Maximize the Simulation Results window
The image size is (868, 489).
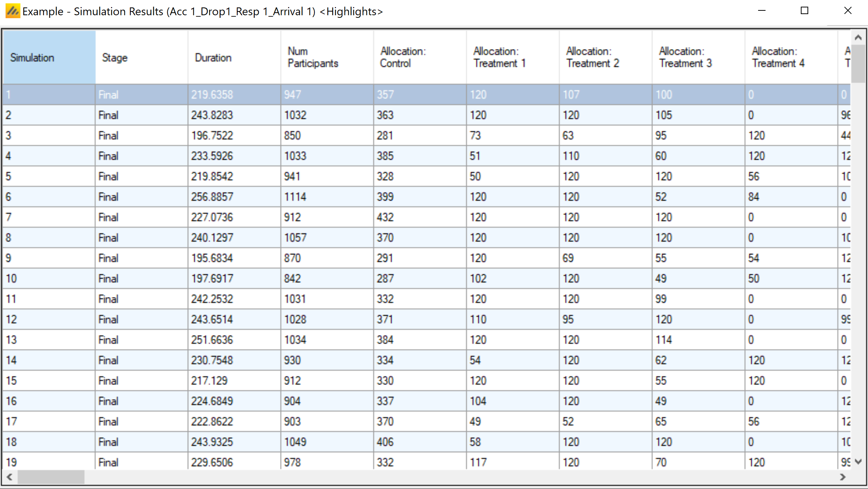click(x=804, y=11)
